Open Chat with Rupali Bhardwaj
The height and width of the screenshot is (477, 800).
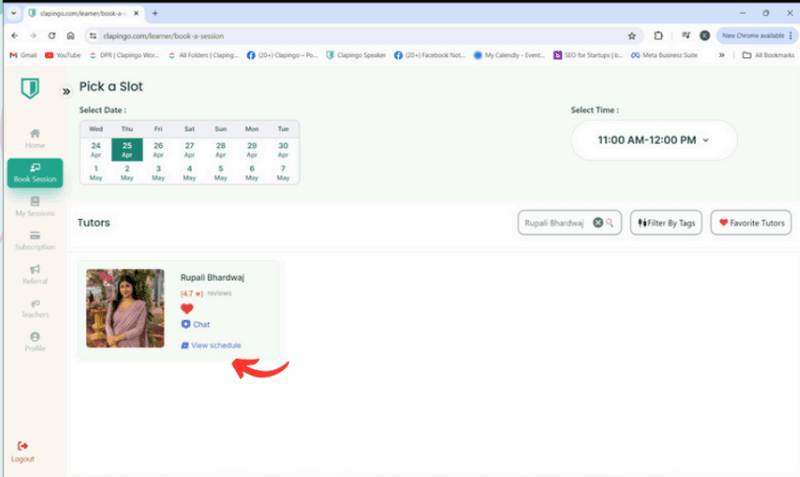200,325
